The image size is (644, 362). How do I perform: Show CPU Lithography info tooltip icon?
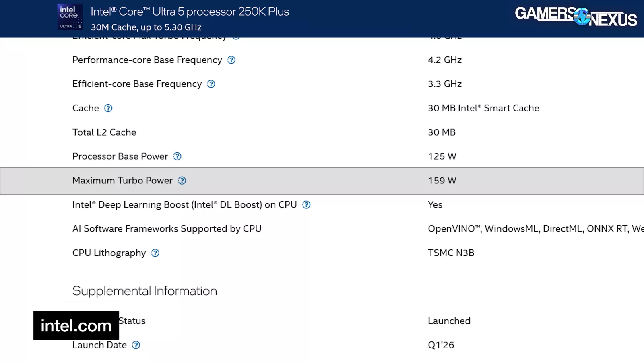coord(155,253)
